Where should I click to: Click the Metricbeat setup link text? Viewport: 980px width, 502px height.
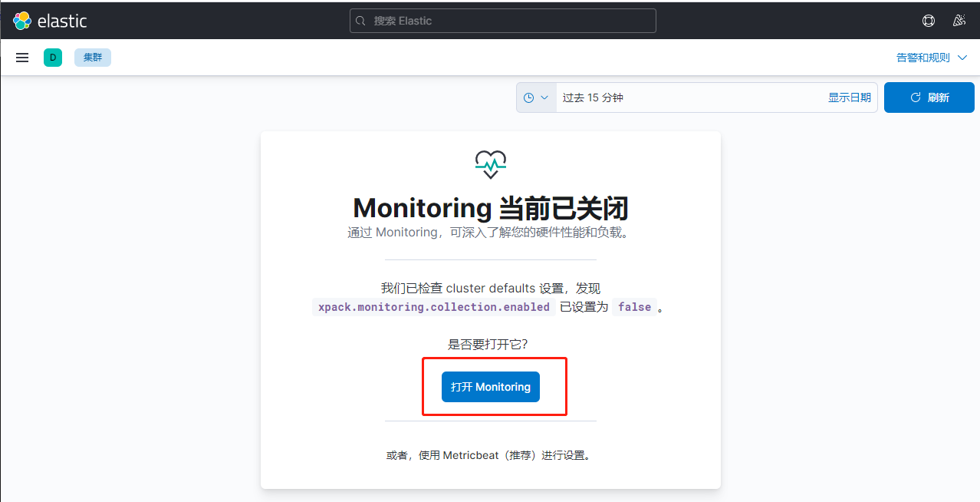(488, 455)
